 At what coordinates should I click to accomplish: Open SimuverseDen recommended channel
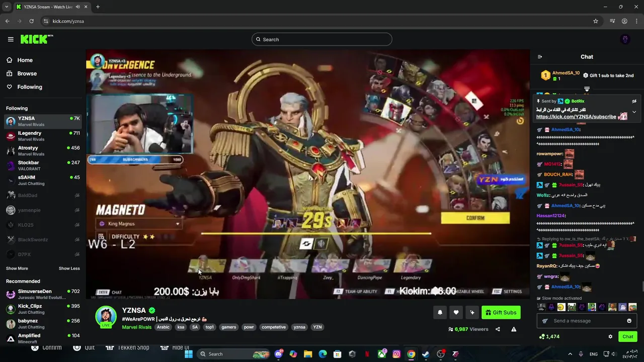tap(43, 294)
